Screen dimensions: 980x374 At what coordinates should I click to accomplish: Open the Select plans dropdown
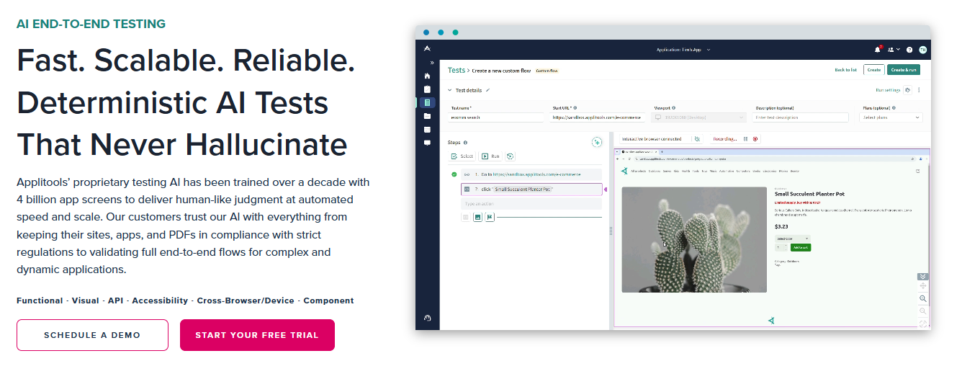point(891,117)
